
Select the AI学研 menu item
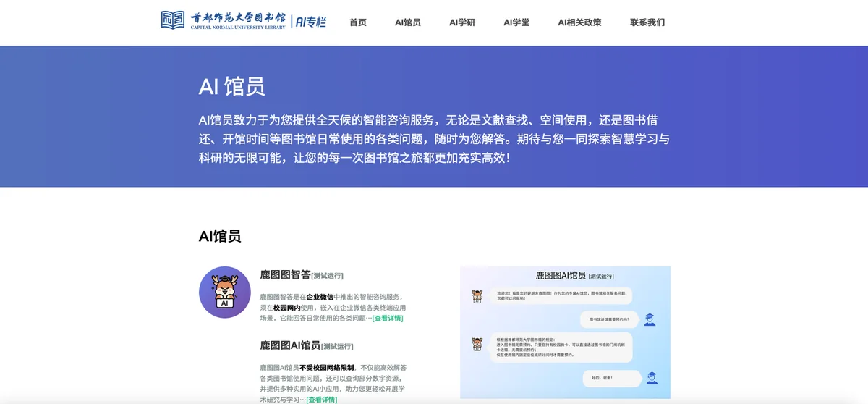point(462,22)
